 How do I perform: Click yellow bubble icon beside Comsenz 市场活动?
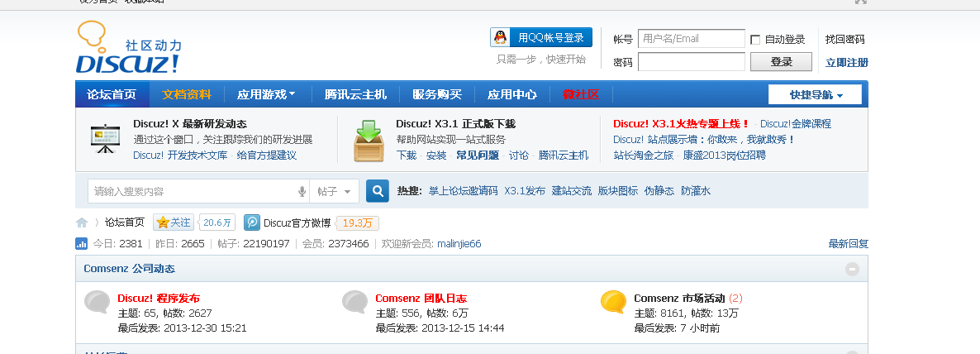point(613,302)
